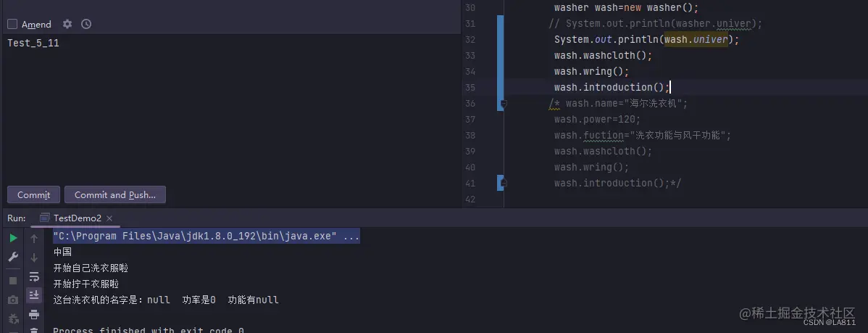This screenshot has width=868, height=333.
Task: Click line number 42 in the gutter
Action: pyautogui.click(x=470, y=199)
